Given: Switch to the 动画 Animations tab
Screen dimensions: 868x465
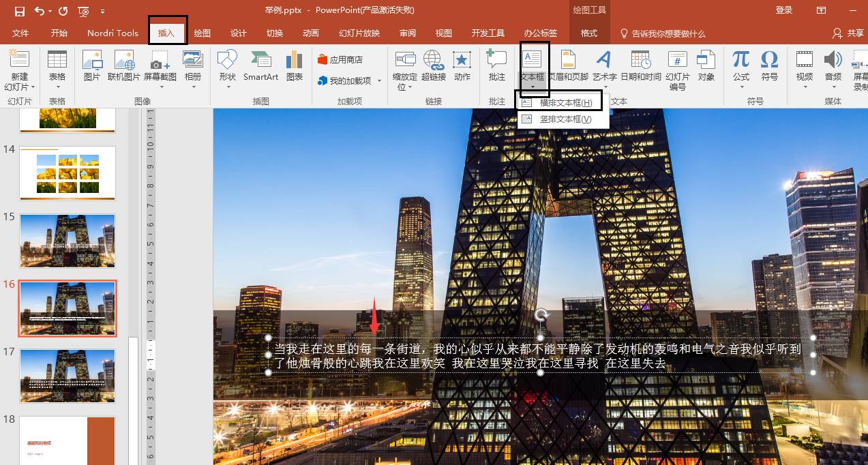Looking at the screenshot, I should pos(311,33).
